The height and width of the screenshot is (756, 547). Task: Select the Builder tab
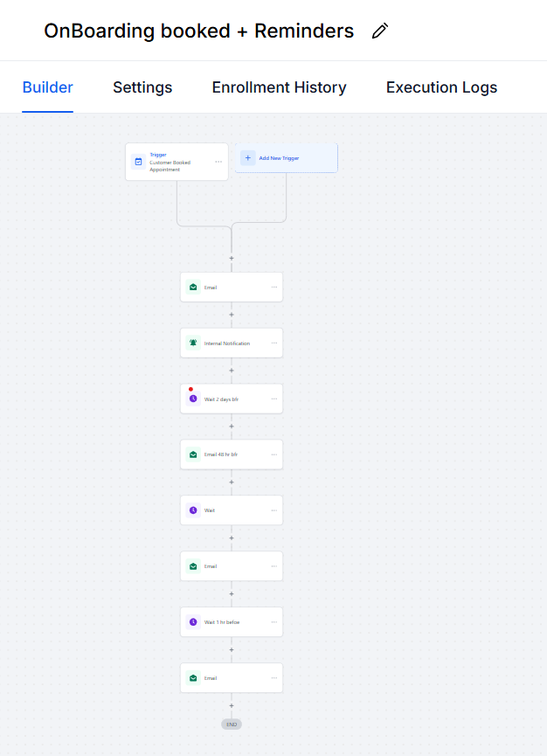pyautogui.click(x=48, y=87)
